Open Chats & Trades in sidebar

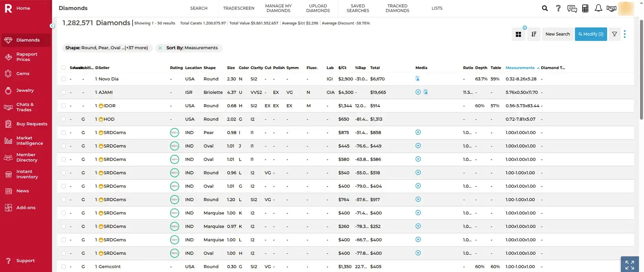26,107
